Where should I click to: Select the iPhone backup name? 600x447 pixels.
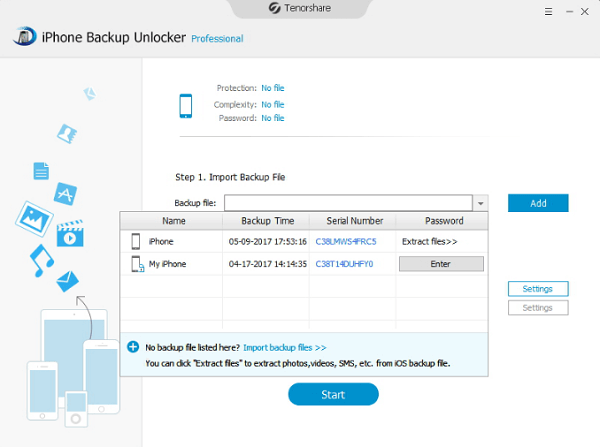coord(161,241)
